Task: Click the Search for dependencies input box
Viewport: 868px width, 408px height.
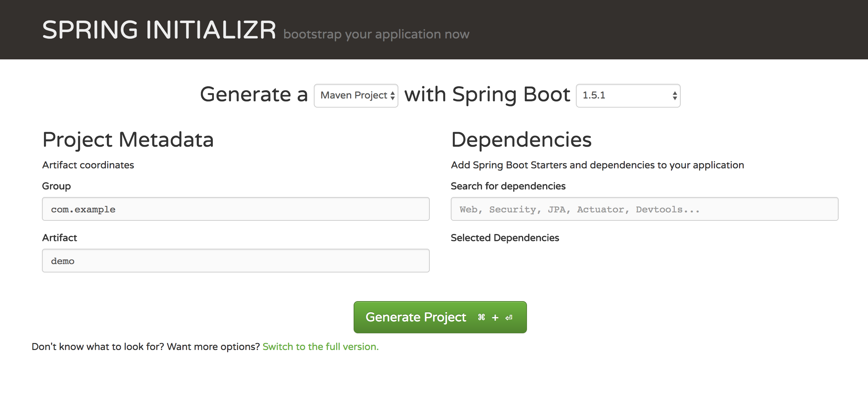Action: [x=644, y=209]
